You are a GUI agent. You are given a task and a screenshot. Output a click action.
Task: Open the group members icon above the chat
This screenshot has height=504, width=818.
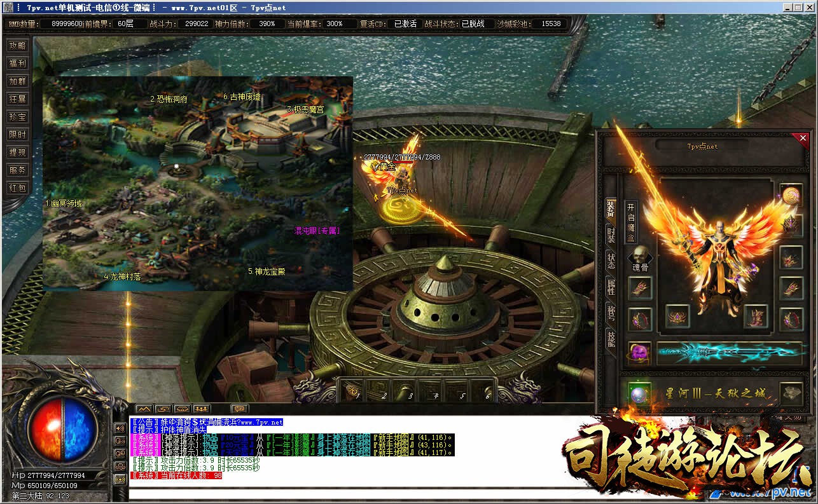[x=202, y=408]
